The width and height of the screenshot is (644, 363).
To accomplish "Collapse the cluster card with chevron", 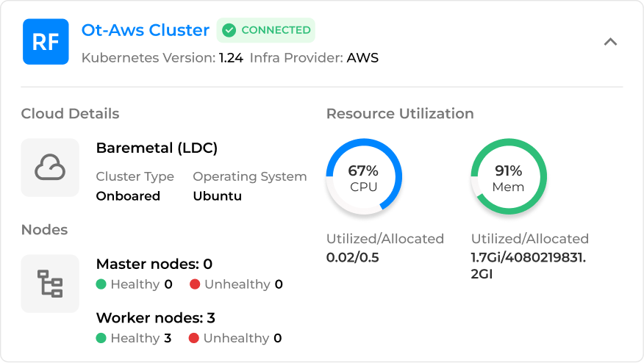I will [610, 42].
